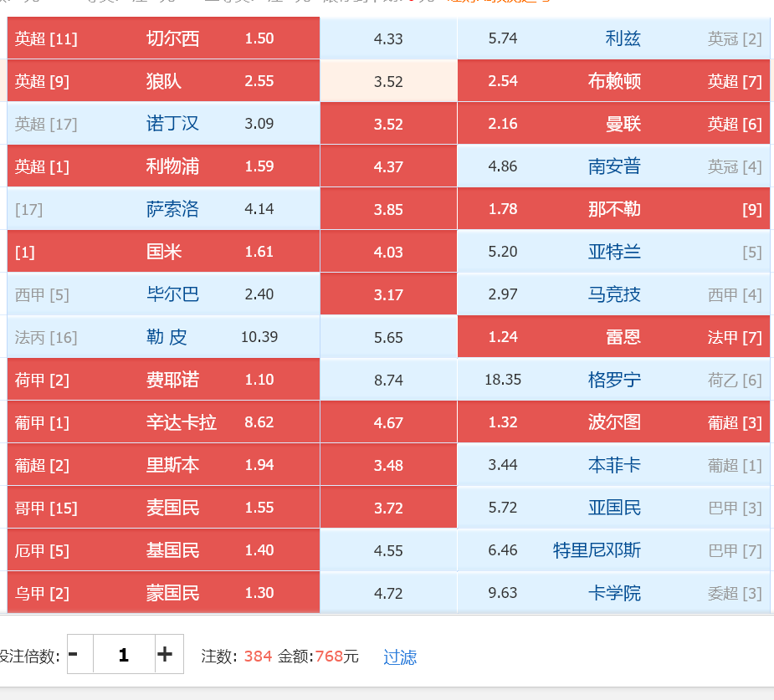The height and width of the screenshot is (700, 774).
Task: Deselect draw 3.52 in 诺丁汉 vs 曼联 row
Action: coord(388,123)
